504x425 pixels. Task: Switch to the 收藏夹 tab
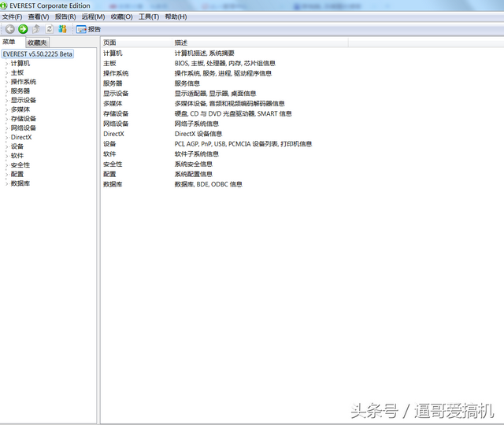click(x=37, y=42)
